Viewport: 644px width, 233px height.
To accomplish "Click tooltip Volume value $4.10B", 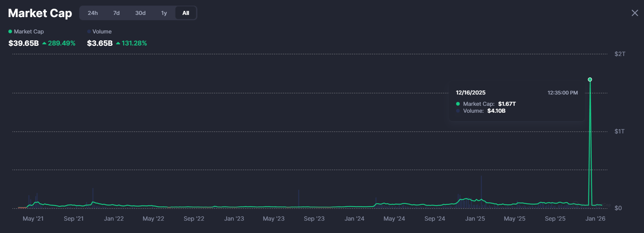I will click(496, 111).
